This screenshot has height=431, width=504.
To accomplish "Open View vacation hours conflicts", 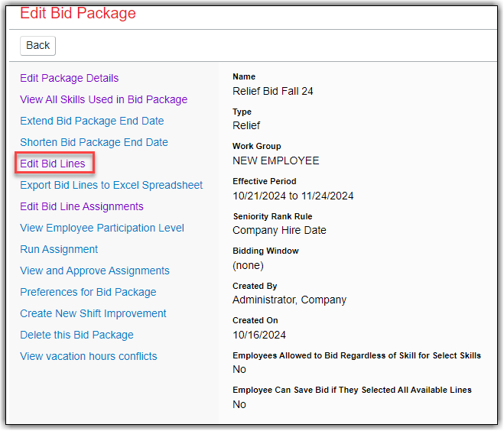I will (88, 356).
